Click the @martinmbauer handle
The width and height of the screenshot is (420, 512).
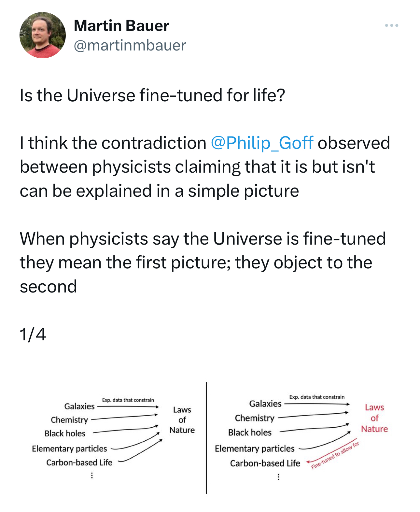coord(130,45)
